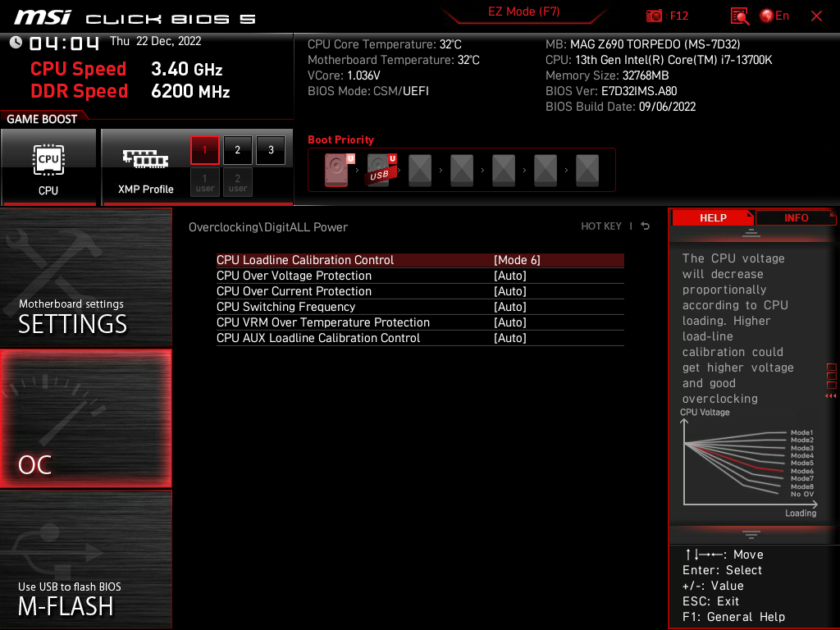Change CPU Over Voltage Protection Auto value

coord(510,276)
